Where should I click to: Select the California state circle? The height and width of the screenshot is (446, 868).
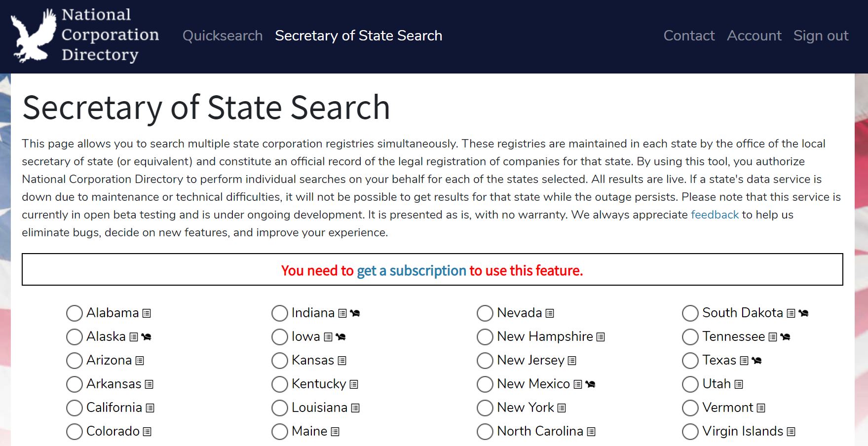tap(75, 408)
